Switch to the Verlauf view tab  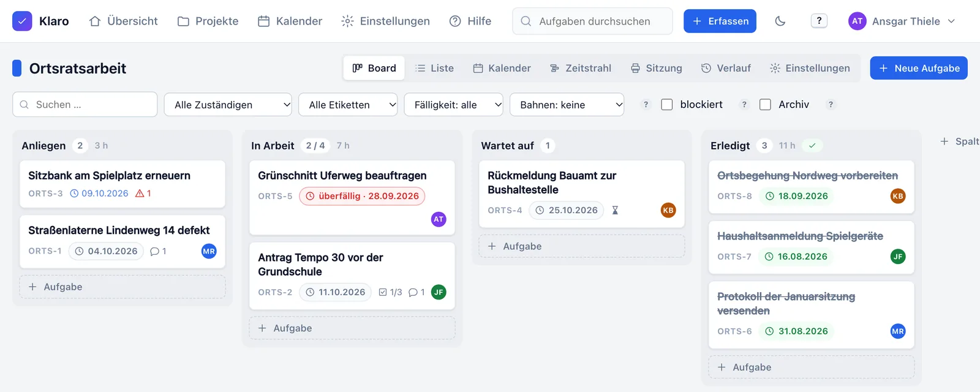click(726, 68)
